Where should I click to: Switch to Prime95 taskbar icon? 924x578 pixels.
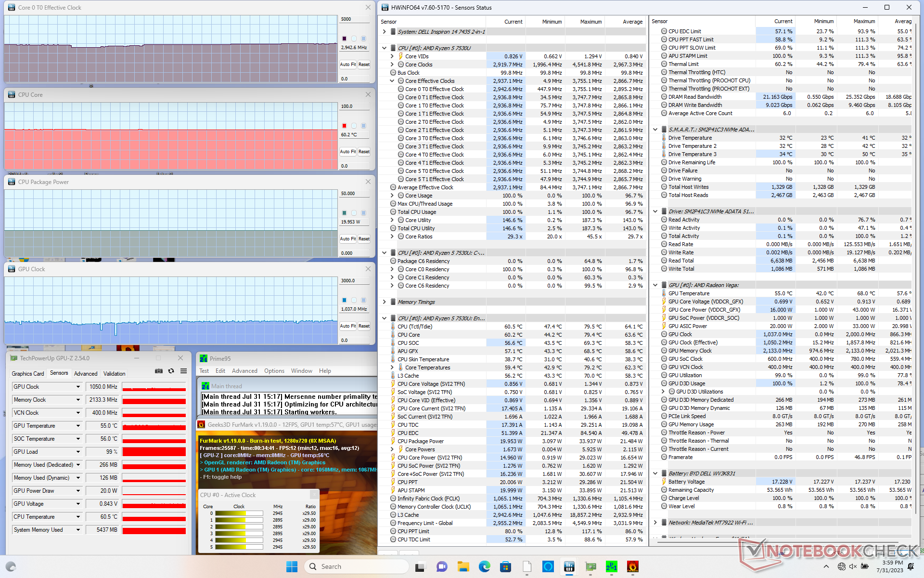point(612,566)
